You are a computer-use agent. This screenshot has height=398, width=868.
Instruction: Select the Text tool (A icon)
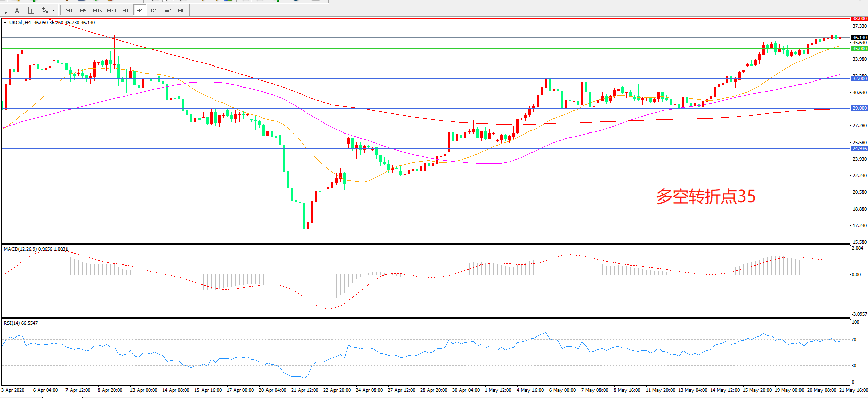coord(17,10)
